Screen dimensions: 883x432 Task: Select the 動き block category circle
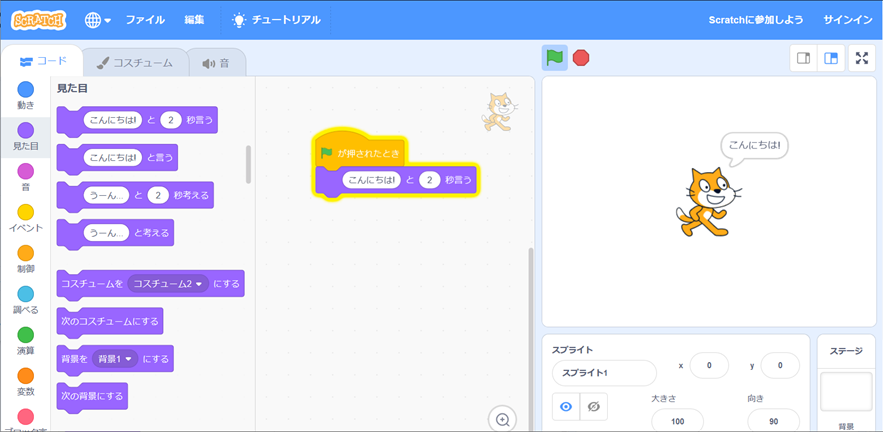click(25, 90)
